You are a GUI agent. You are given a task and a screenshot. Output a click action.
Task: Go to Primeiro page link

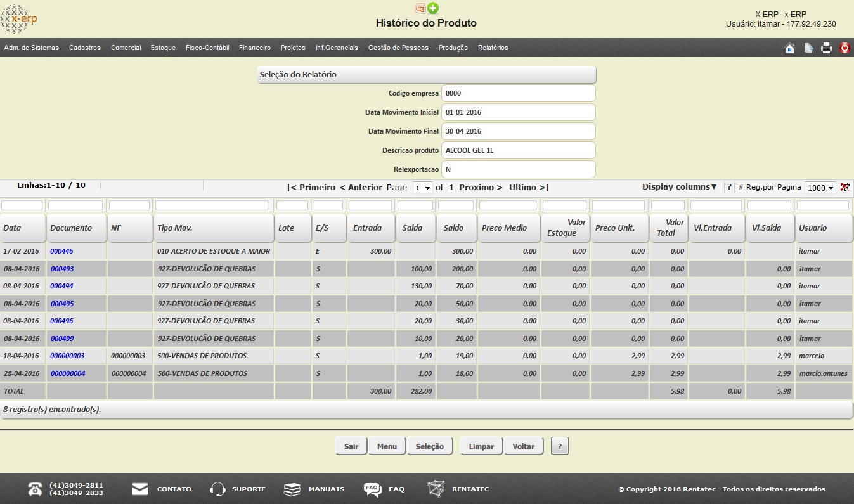[x=311, y=188]
